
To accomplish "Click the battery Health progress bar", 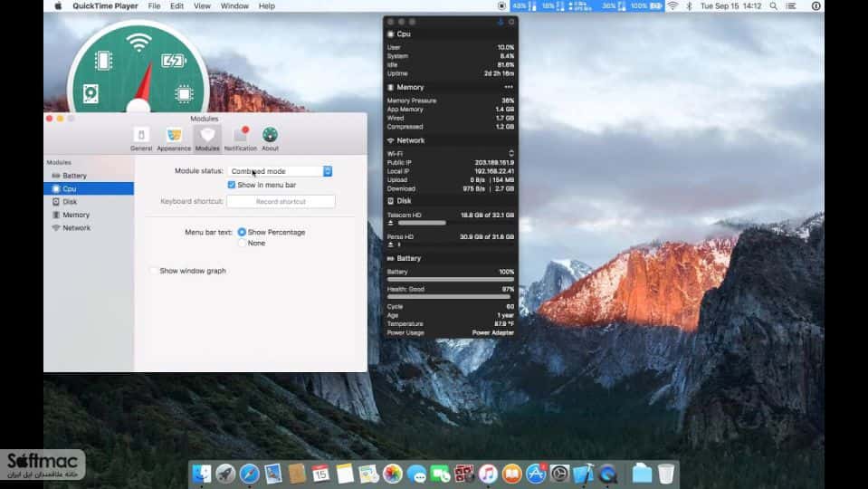I will tap(449, 297).
